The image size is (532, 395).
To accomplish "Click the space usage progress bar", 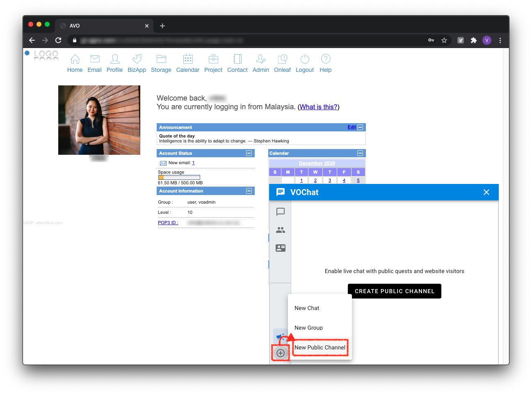I will 179,177.
